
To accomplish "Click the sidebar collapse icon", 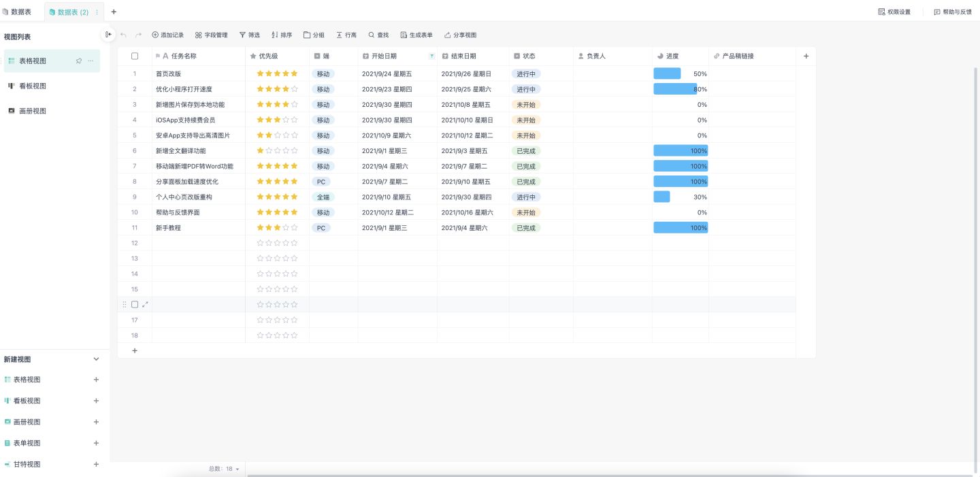I will (108, 35).
